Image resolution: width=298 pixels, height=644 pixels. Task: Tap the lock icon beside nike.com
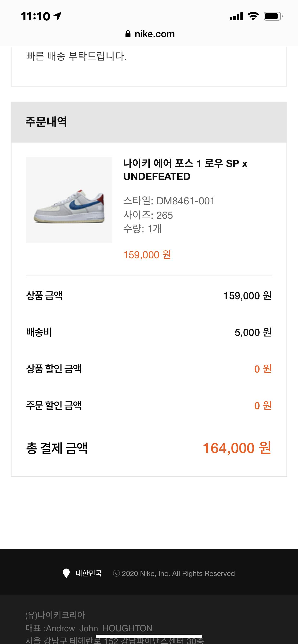pyautogui.click(x=128, y=34)
